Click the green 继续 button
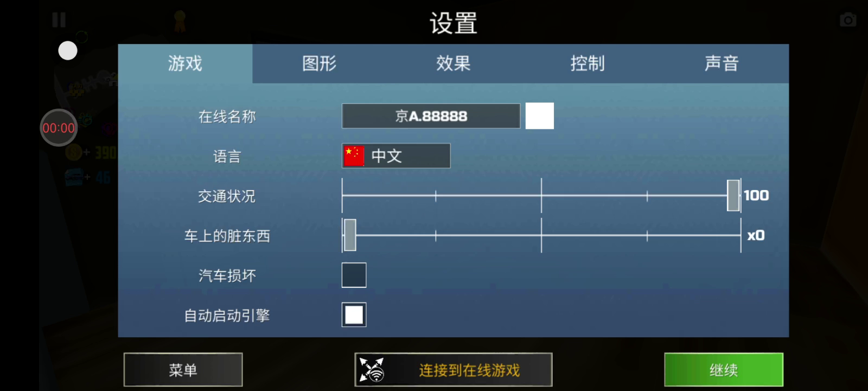 (724, 370)
